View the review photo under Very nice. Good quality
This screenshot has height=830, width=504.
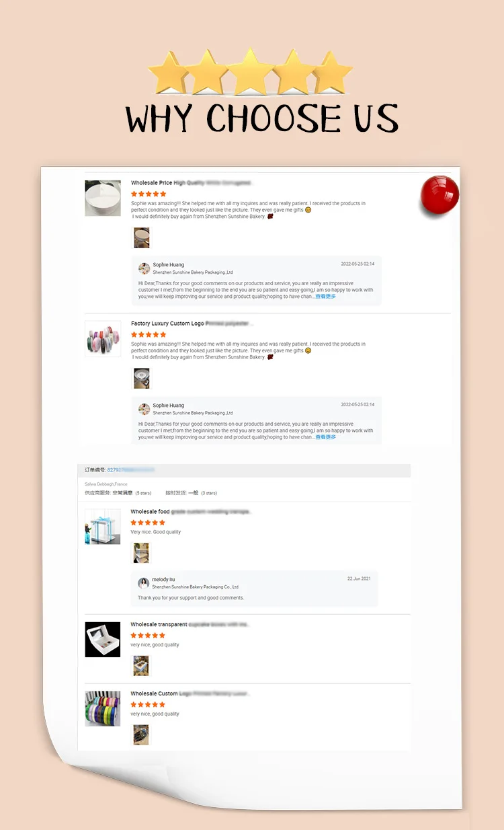(x=141, y=553)
